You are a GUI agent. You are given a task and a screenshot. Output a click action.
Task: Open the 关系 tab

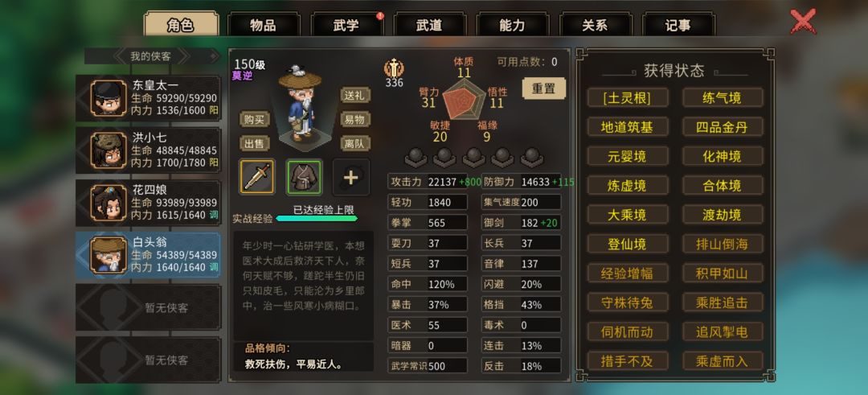595,26
